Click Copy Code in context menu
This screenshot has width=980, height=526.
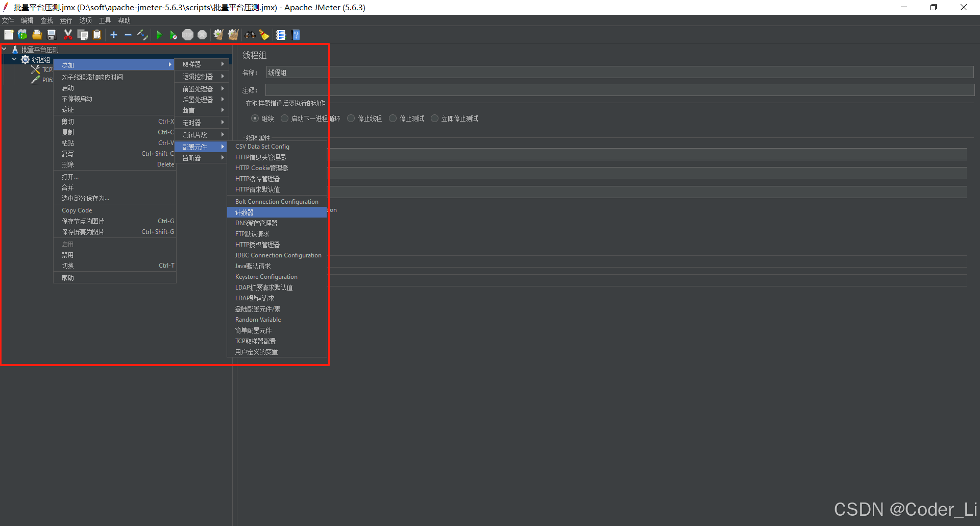click(x=115, y=210)
